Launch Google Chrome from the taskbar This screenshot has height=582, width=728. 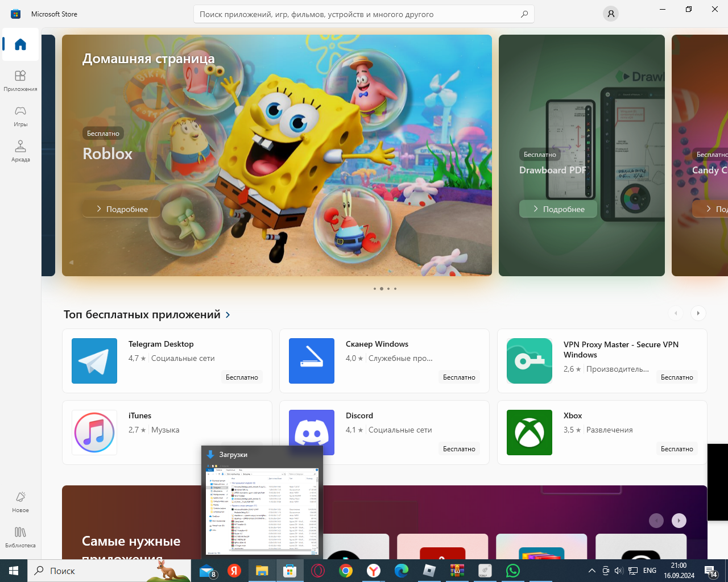coord(346,571)
